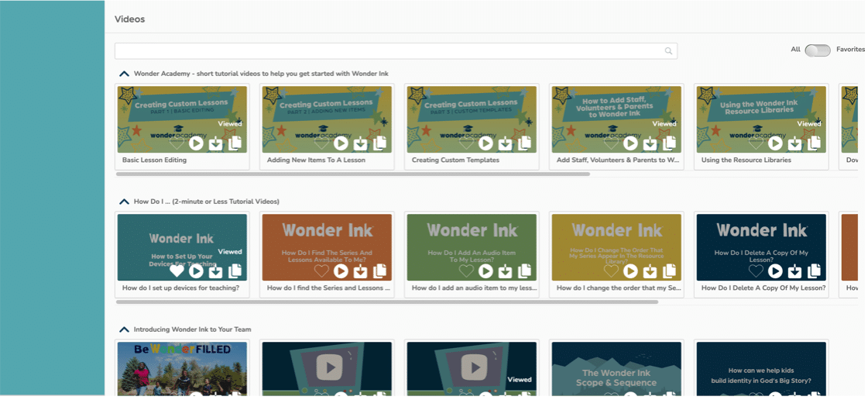This screenshot has height=400, width=868.
Task: Click the search magnifier icon
Action: click(668, 51)
